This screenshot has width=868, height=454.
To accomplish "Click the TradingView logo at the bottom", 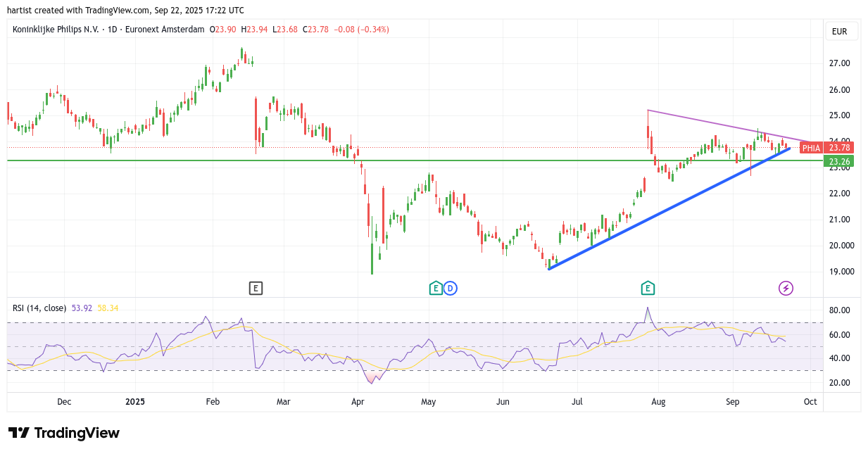I will [64, 433].
